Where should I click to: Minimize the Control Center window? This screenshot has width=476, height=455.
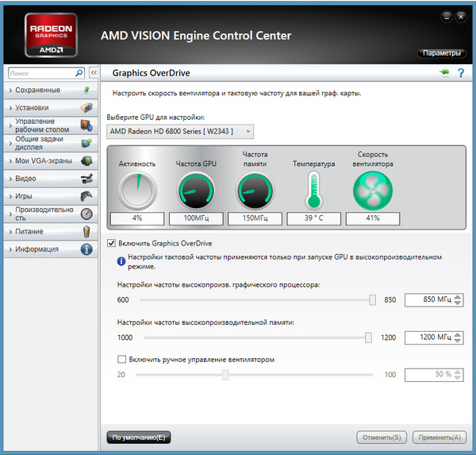pyautogui.click(x=447, y=17)
